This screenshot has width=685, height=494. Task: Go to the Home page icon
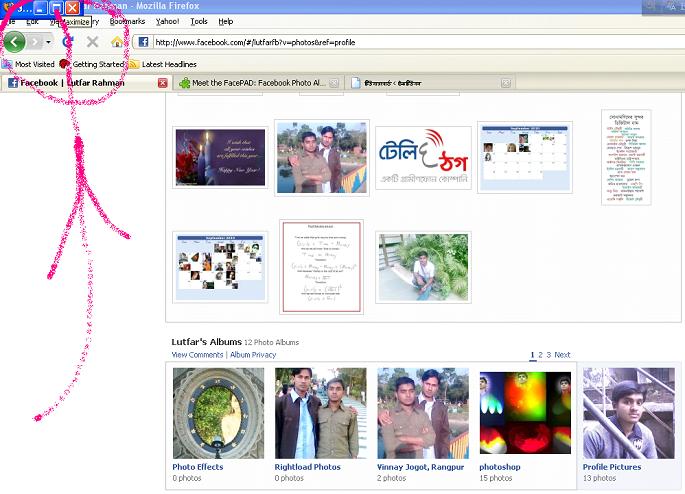click(x=117, y=42)
